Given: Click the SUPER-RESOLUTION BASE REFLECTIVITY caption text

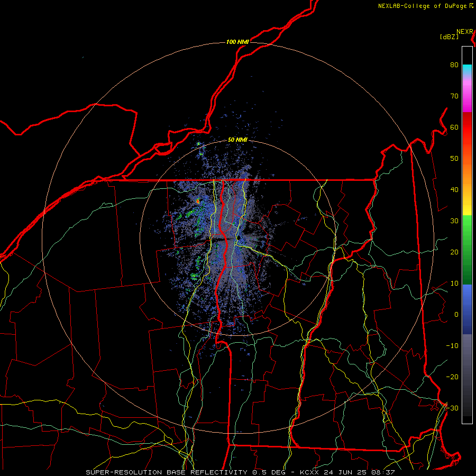Looking at the screenshot, I should pyautogui.click(x=167, y=472).
